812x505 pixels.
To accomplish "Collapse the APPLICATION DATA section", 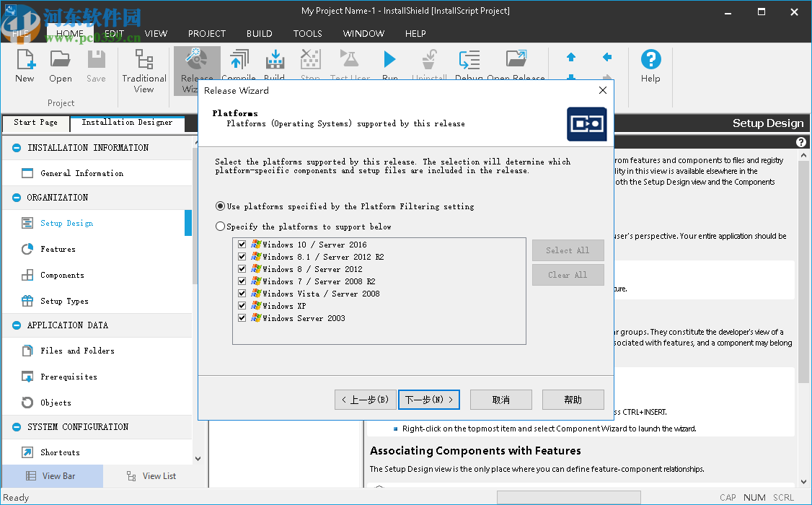I will pos(16,325).
